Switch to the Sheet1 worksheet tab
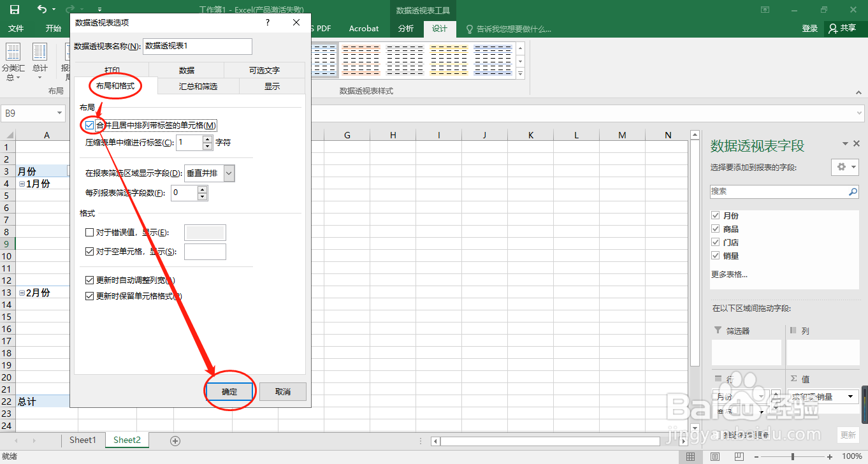This screenshot has width=868, height=464. tap(82, 440)
